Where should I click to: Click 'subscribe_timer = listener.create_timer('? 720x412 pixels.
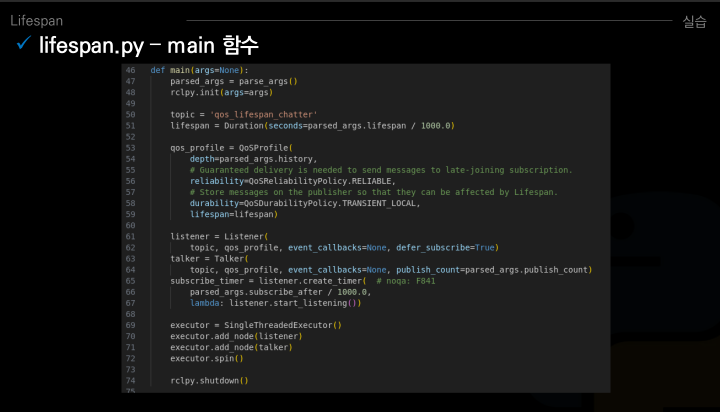coord(268,281)
